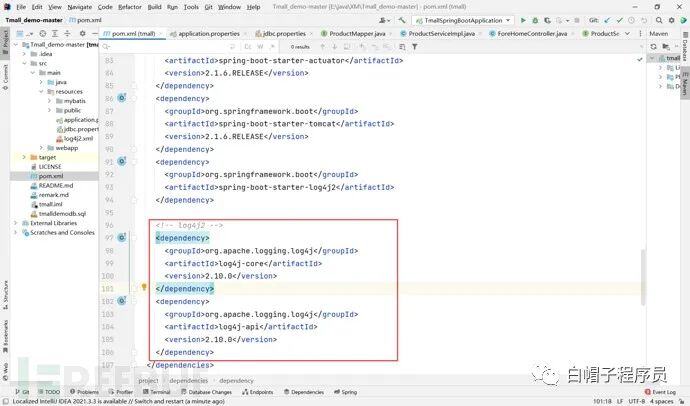Collapse all icon in Project panel

click(x=67, y=33)
